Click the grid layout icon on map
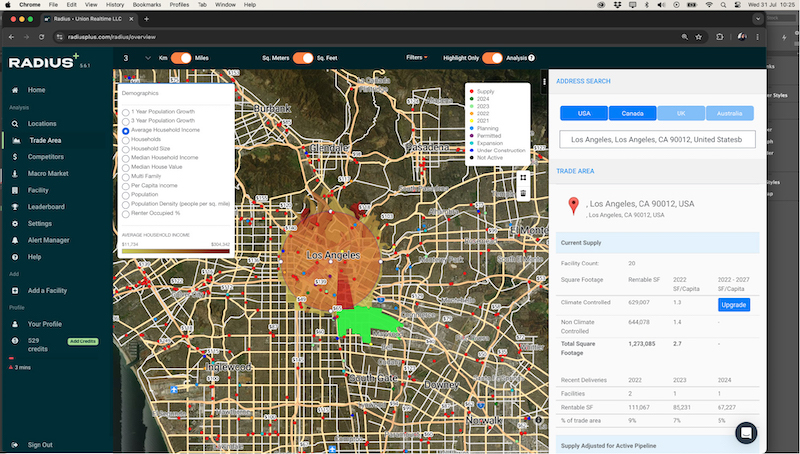This screenshot has width=800, height=454. point(523,177)
